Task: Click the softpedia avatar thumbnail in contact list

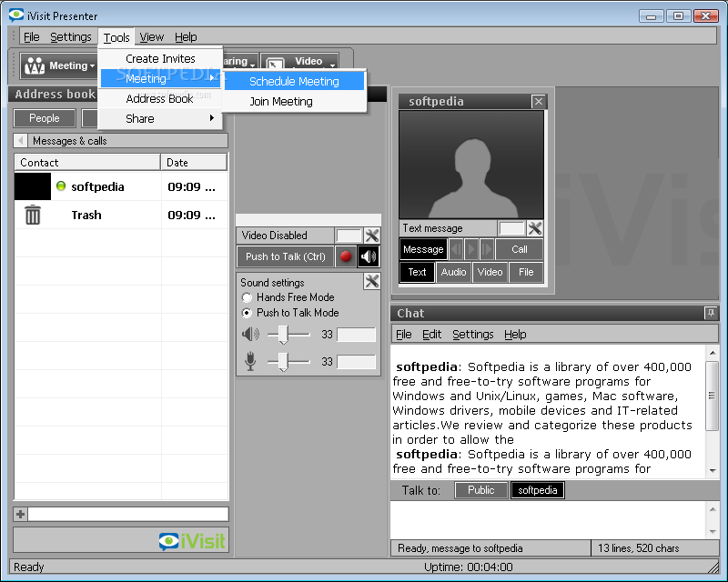Action: click(x=33, y=186)
